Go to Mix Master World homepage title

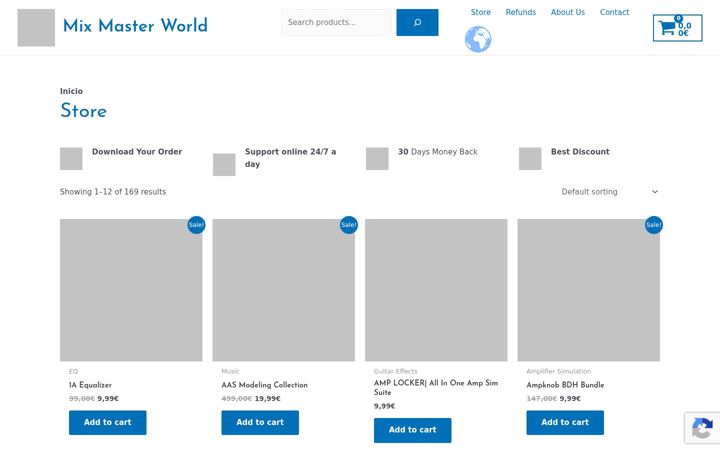[x=135, y=26]
